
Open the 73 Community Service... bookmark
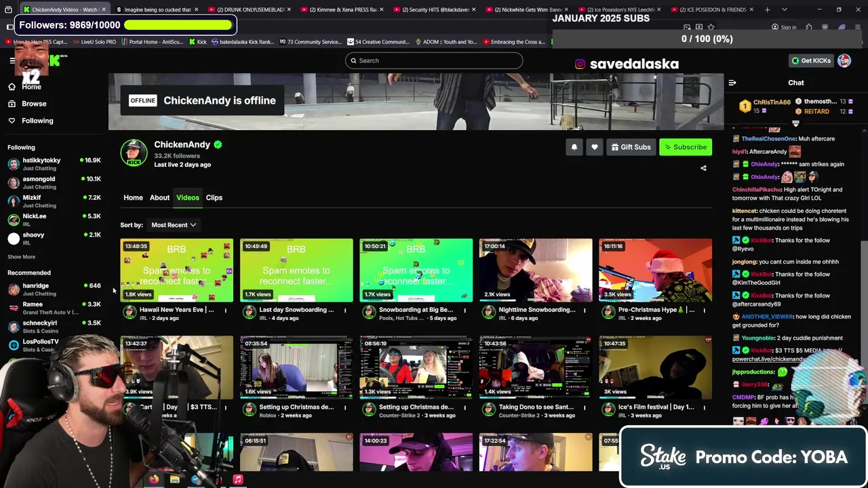pos(310,42)
